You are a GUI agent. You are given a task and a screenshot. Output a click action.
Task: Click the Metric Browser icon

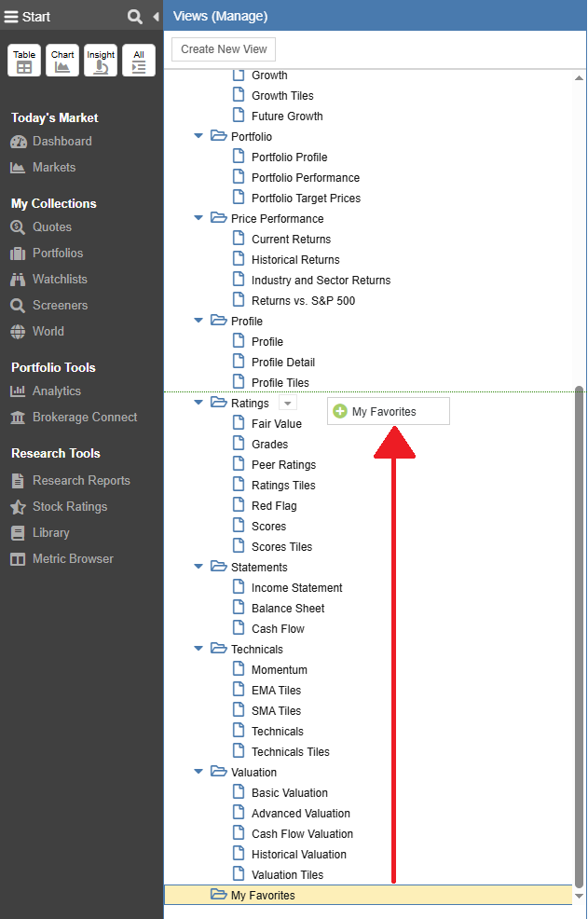click(19, 559)
